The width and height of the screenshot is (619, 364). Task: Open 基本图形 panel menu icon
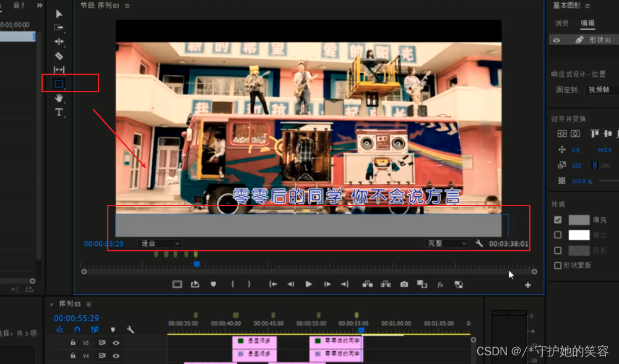(587, 6)
